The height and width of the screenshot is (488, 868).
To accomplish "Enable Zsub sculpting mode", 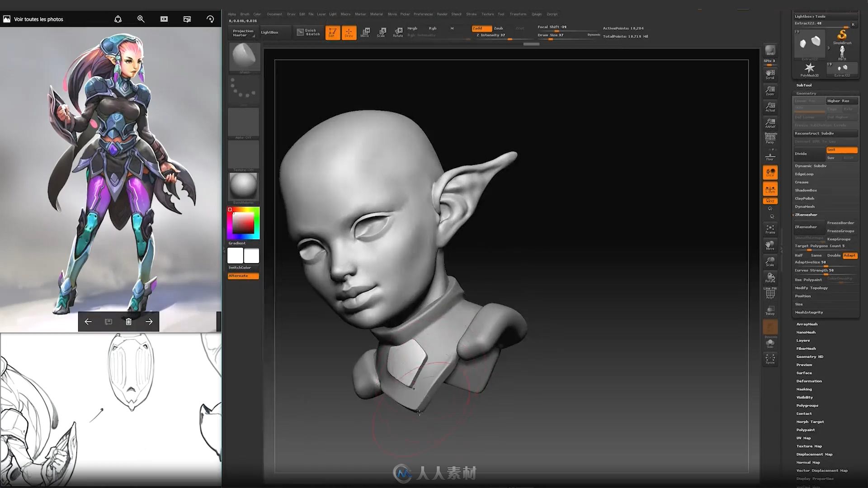I will [498, 28].
